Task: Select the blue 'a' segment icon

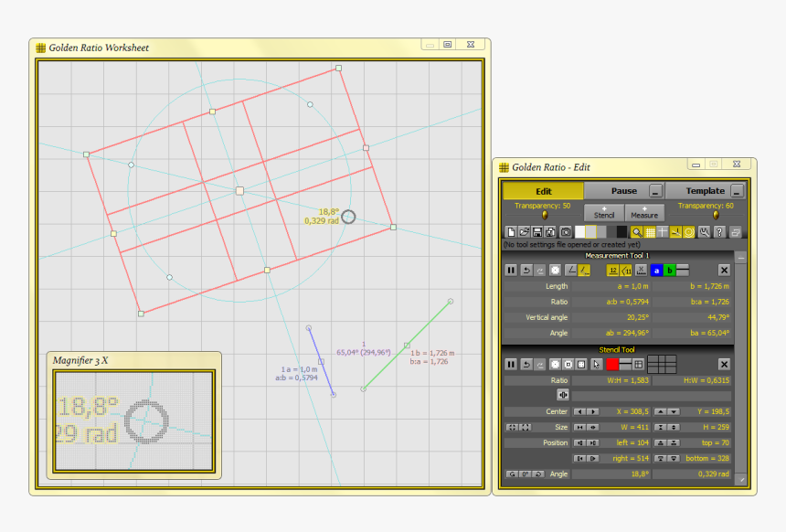Action: (657, 269)
